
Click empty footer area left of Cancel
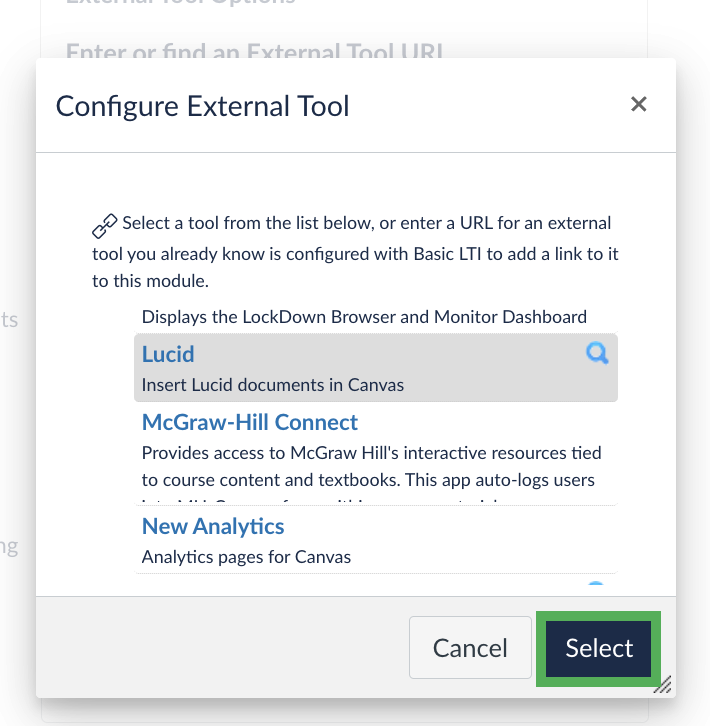pos(220,648)
